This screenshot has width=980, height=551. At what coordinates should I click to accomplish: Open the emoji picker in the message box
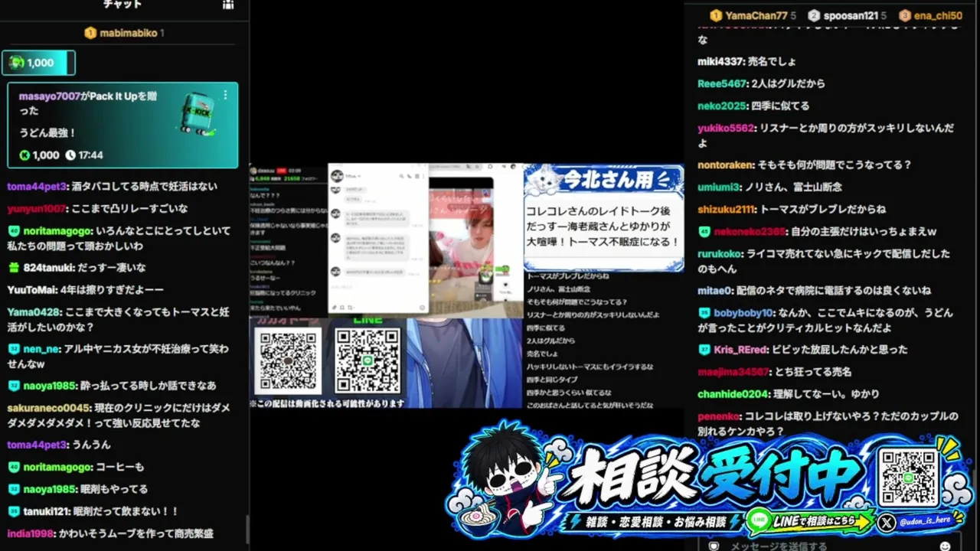(x=945, y=546)
